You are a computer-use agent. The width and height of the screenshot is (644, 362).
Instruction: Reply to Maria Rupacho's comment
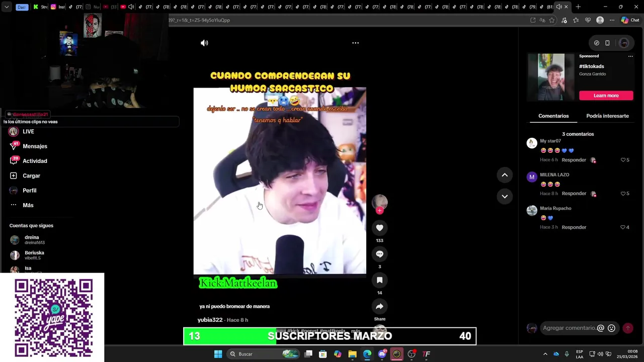tap(574, 227)
